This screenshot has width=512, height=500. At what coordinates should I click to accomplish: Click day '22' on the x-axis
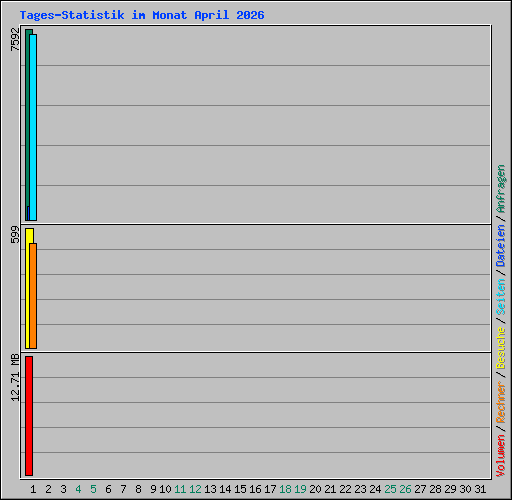[345, 489]
